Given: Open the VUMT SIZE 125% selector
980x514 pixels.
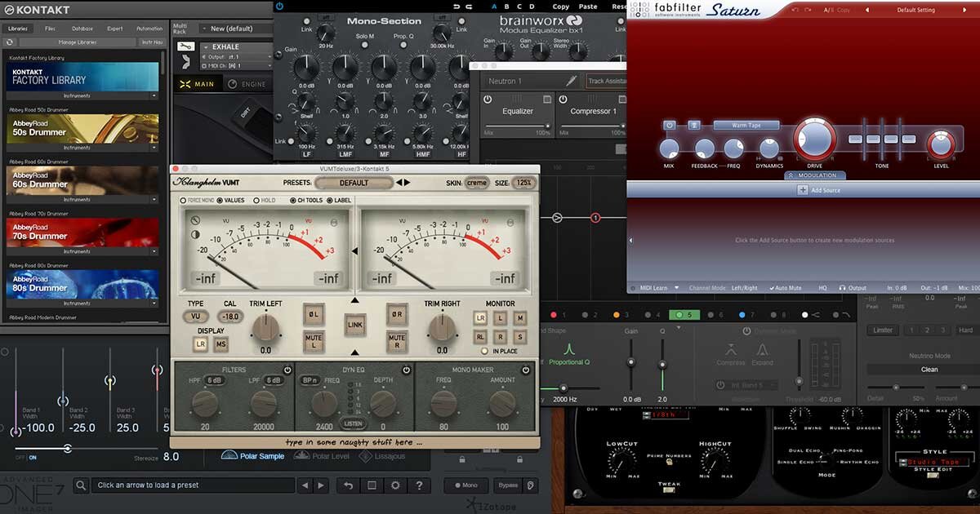Looking at the screenshot, I should coord(523,183).
